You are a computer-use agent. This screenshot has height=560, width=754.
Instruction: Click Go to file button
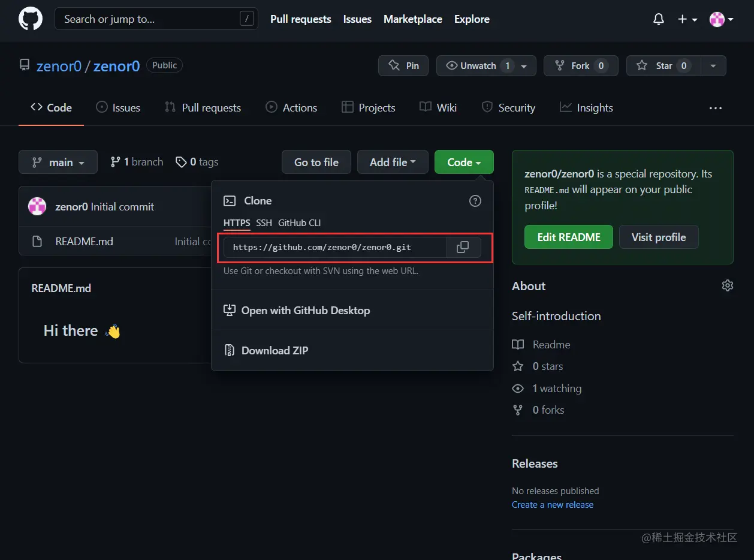(x=316, y=162)
